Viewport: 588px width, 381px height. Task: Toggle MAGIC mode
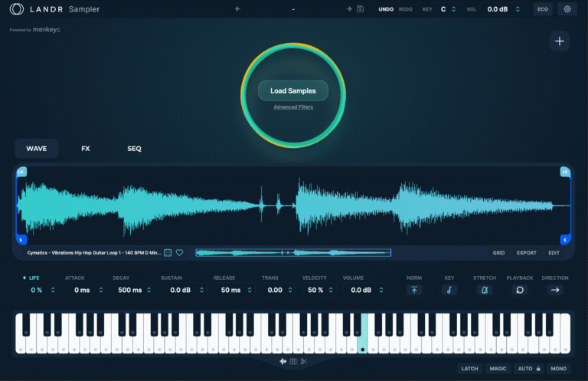coord(498,369)
